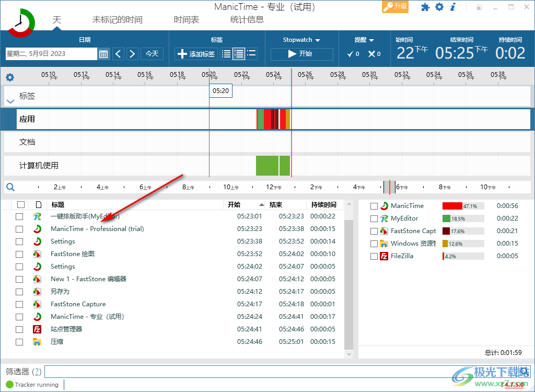Go to next day arrow

click(x=132, y=54)
